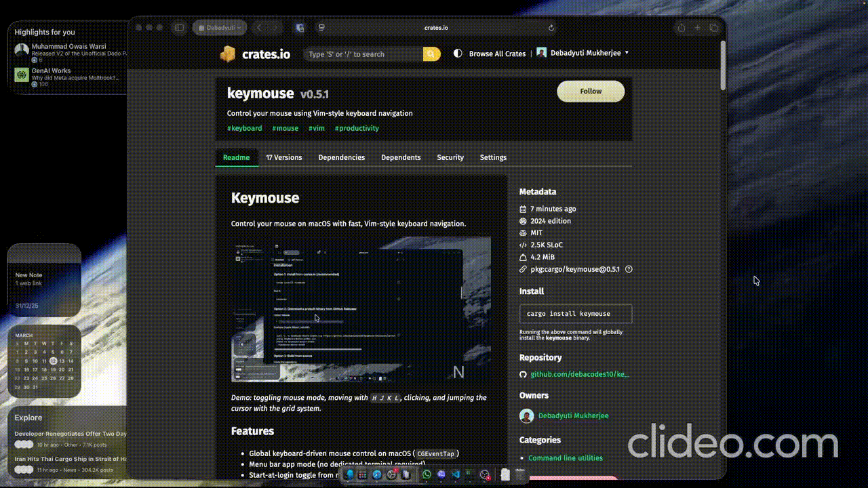Open Visual Studio Code from the dock
868x488 pixels.
456,475
